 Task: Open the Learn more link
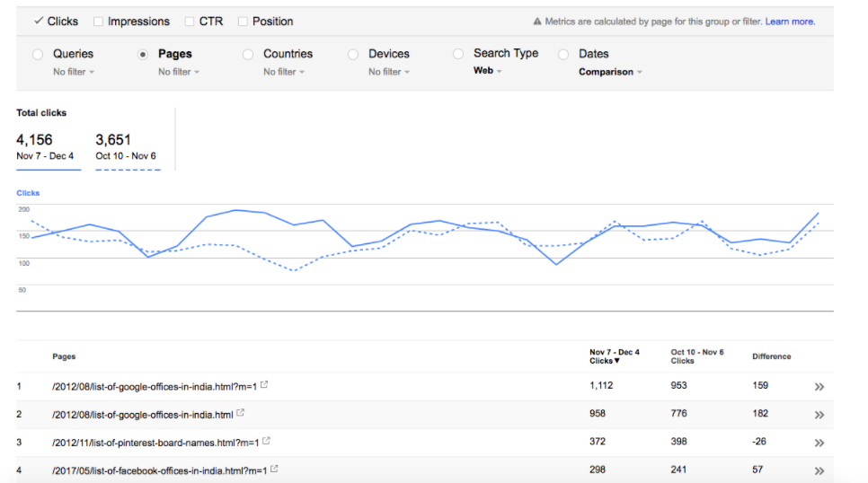pyautogui.click(x=790, y=22)
